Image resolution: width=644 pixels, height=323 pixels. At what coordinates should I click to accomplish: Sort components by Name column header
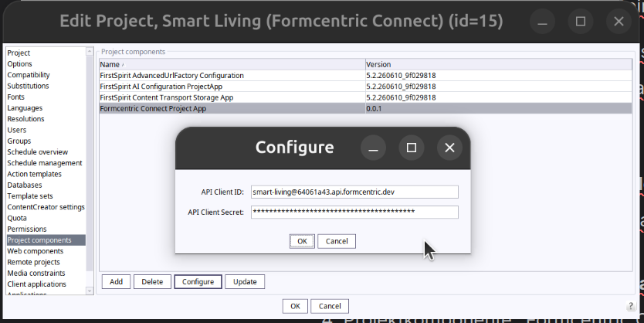pyautogui.click(x=232, y=64)
